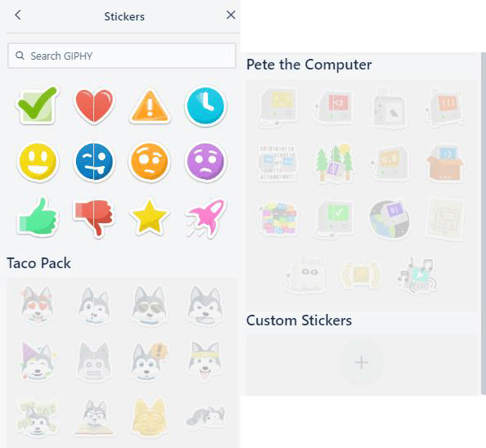Viewport: 486px width, 448px height.
Task: Choose the green thumbs up sticker
Action: point(38,217)
